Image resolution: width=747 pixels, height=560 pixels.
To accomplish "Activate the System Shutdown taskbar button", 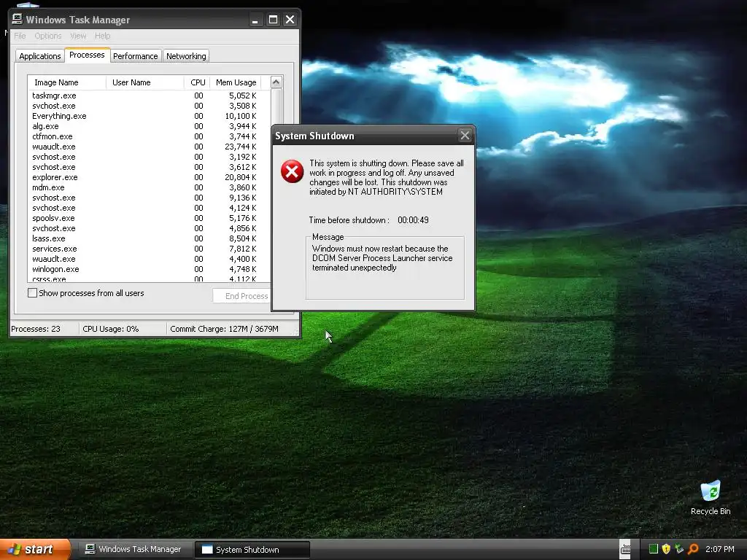I will click(252, 549).
